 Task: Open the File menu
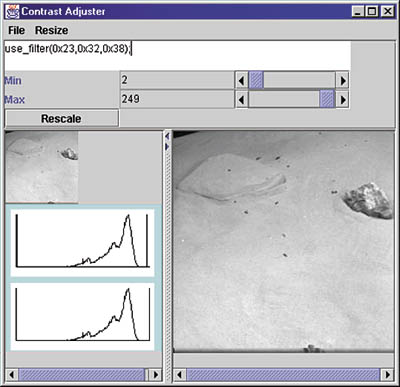click(16, 30)
